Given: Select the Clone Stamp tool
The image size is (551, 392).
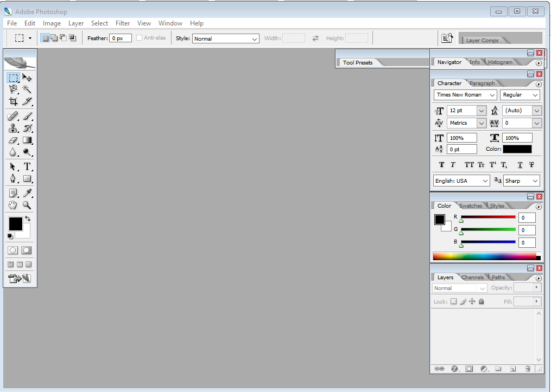Looking at the screenshot, I should [x=14, y=128].
